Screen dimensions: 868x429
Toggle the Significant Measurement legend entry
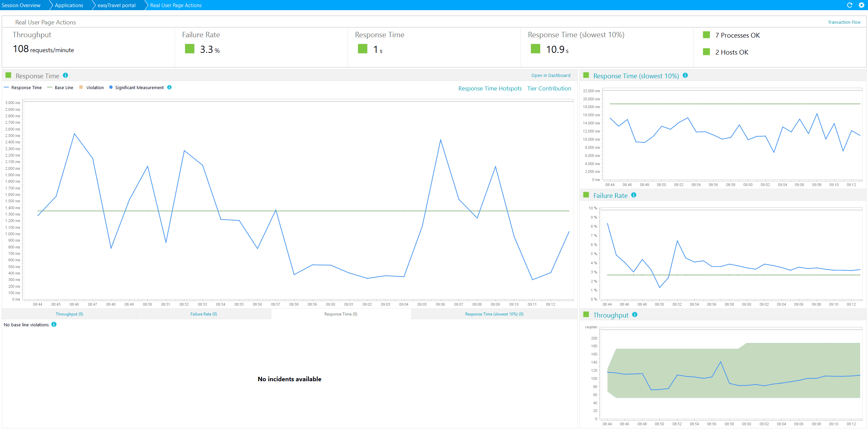pyautogui.click(x=137, y=87)
